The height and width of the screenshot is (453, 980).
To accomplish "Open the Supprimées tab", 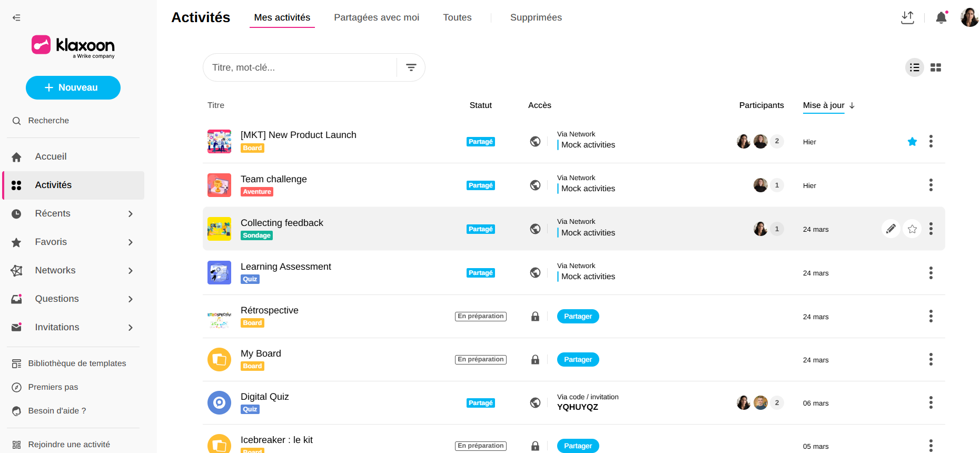I will click(x=536, y=18).
